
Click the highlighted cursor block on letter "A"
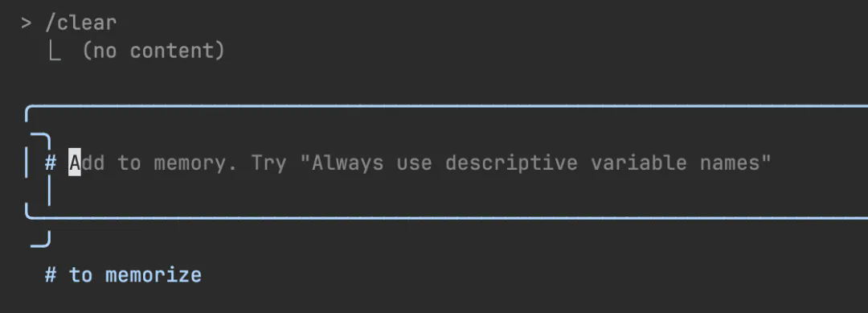[x=75, y=163]
